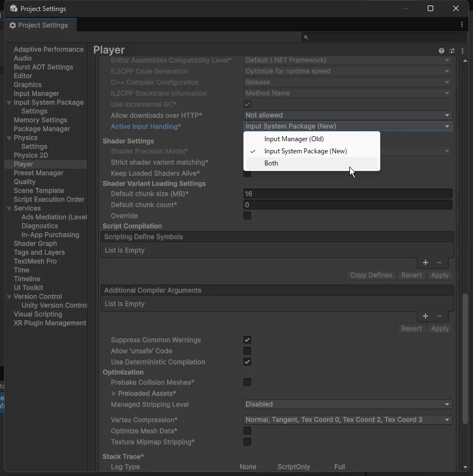The height and width of the screenshot is (476, 473).
Task: Expand the Preloaded Assets foldout
Action: tap(114, 394)
